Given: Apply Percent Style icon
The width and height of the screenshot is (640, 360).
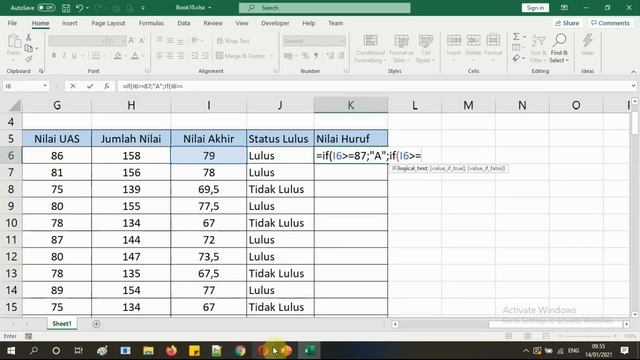Looking at the screenshot, I should coord(305,56).
